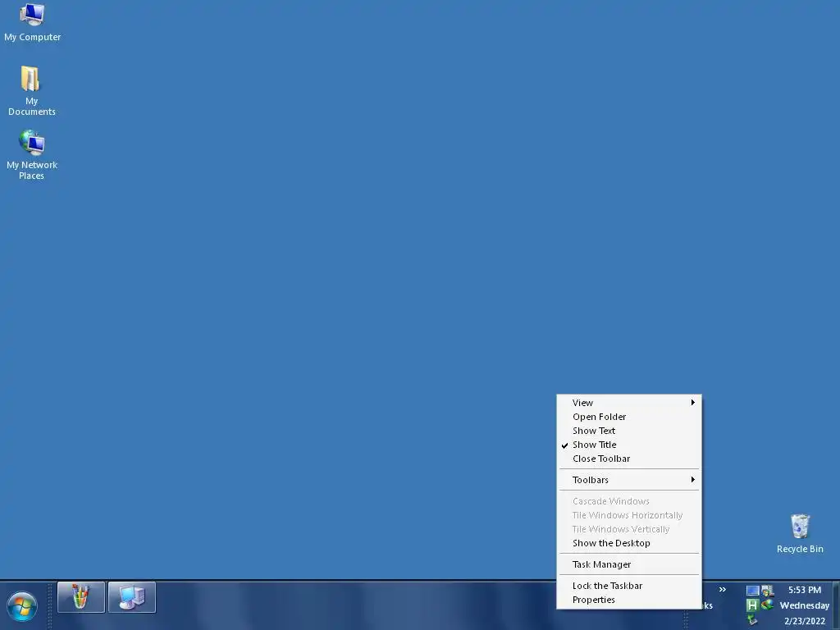Click greyed Tile Windows Vertically entry

pos(629,529)
